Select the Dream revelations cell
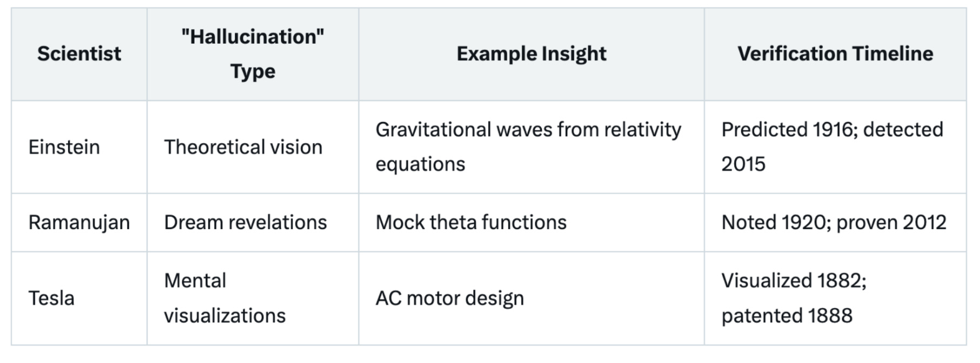Screen dimensions: 980x363 point(253,223)
